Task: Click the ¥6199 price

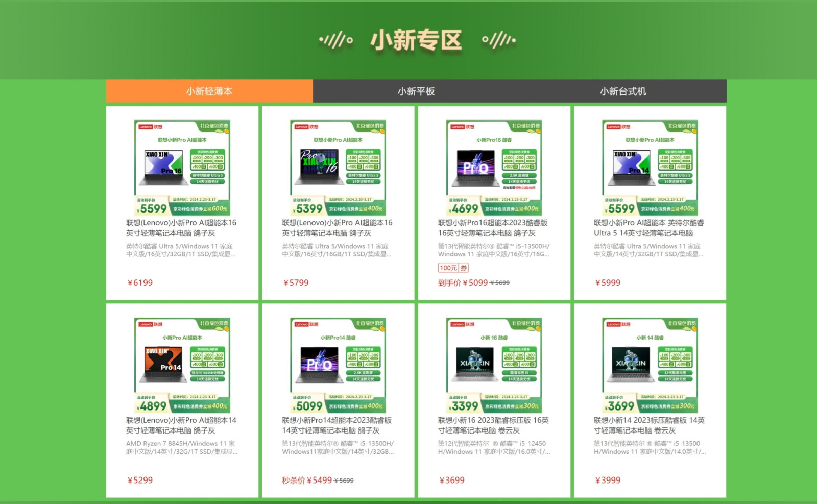Action: coord(140,283)
